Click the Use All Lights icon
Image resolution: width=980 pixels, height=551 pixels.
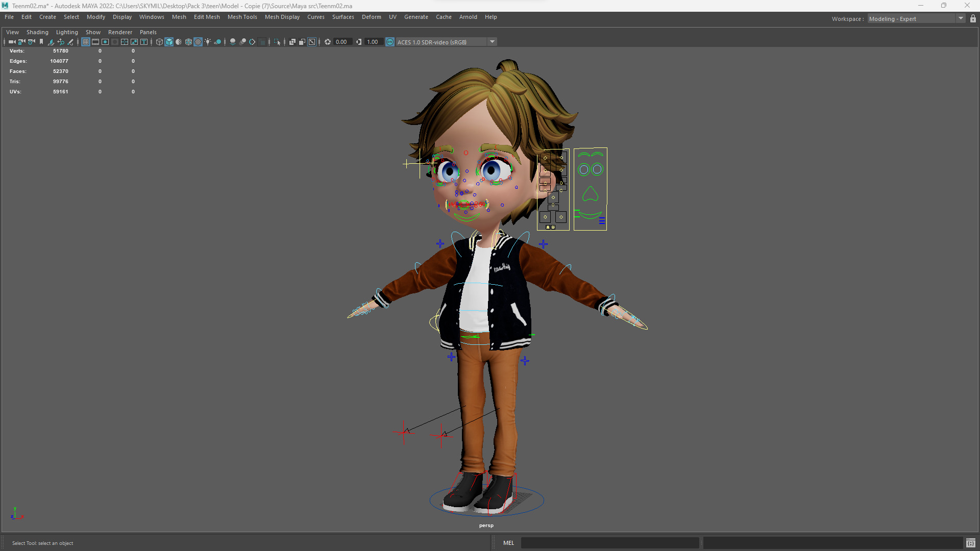208,42
